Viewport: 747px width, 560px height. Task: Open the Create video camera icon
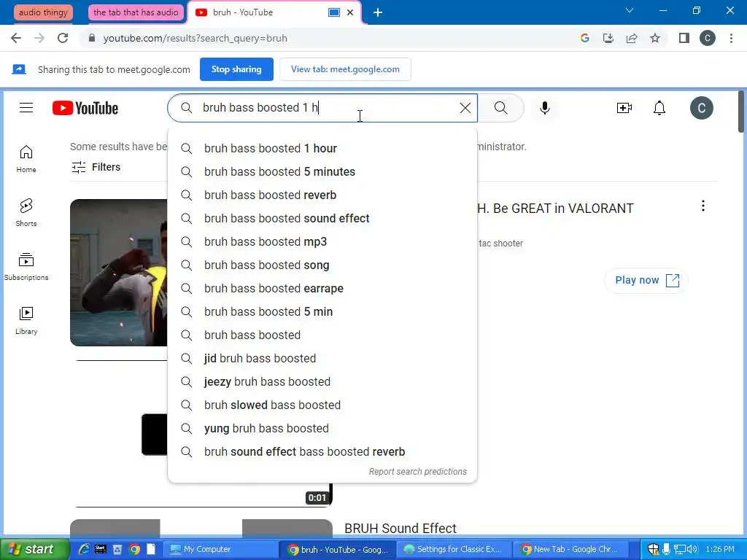(x=624, y=108)
